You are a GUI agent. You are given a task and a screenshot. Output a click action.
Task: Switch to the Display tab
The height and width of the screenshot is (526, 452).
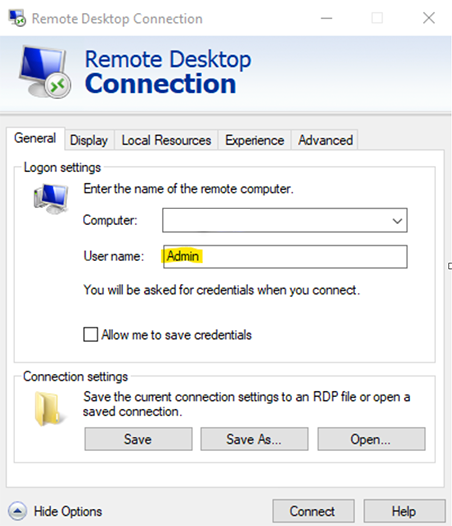(x=89, y=140)
